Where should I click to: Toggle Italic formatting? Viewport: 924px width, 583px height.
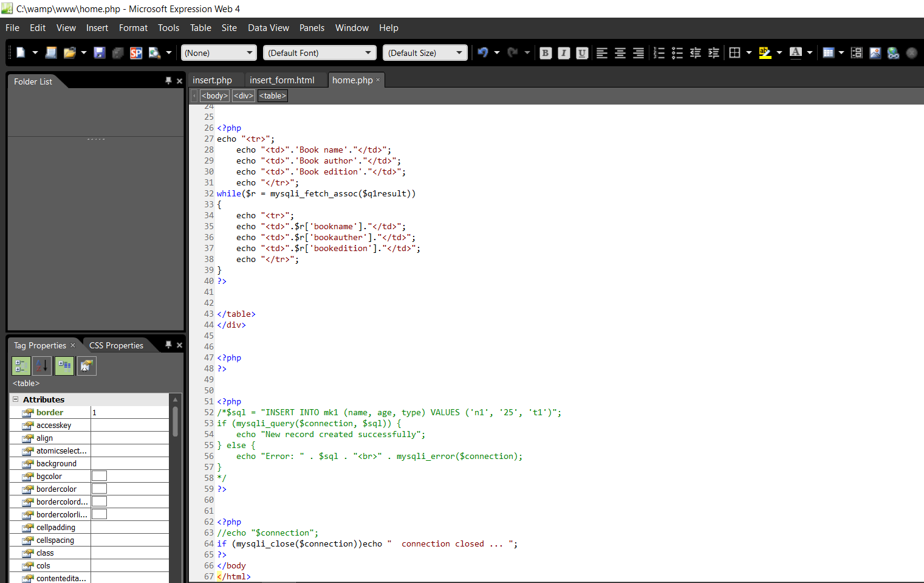(564, 53)
